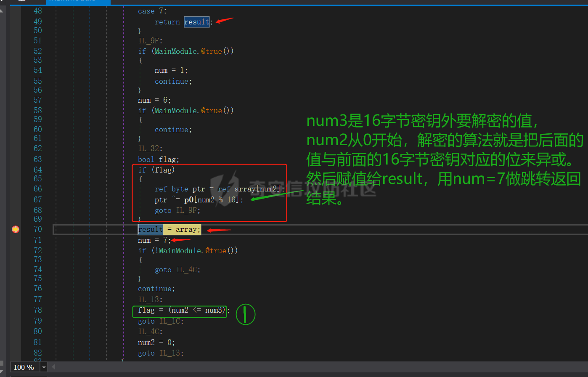Click 'continue;' on line 60

tap(173, 130)
